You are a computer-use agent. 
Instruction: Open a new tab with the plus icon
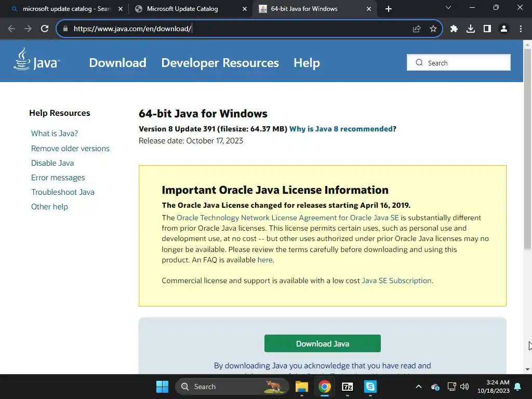389,9
